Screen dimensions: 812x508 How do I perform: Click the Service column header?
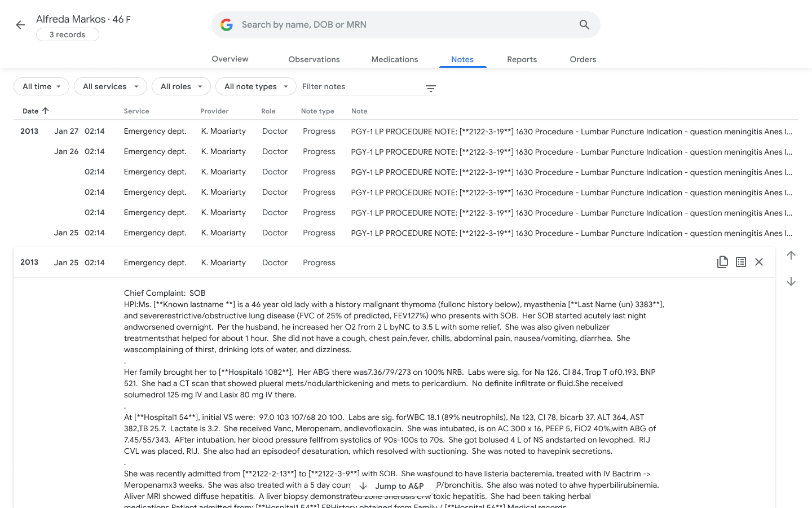tap(136, 111)
